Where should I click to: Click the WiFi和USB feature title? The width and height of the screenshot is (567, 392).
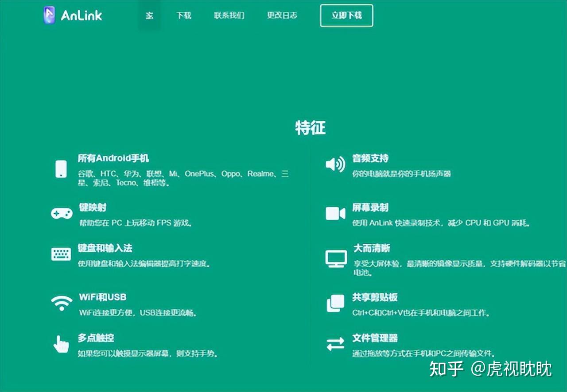[x=103, y=297]
